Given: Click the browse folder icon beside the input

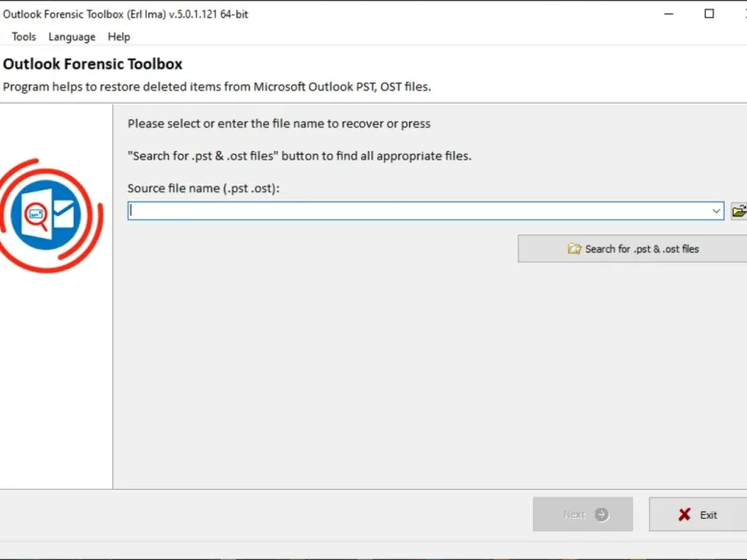Looking at the screenshot, I should pyautogui.click(x=739, y=211).
